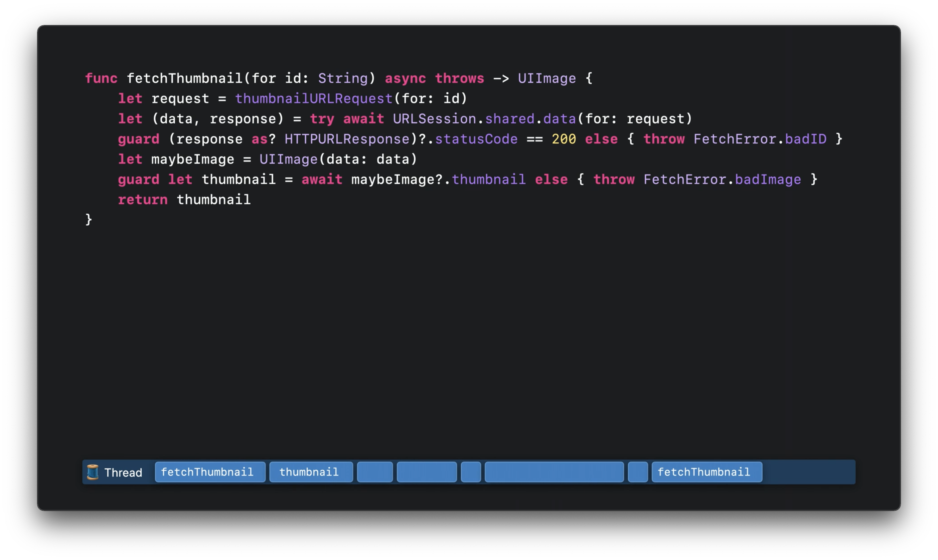Click the empty block right of the thumbnail block
Screen dimensions: 938x560
(374, 472)
